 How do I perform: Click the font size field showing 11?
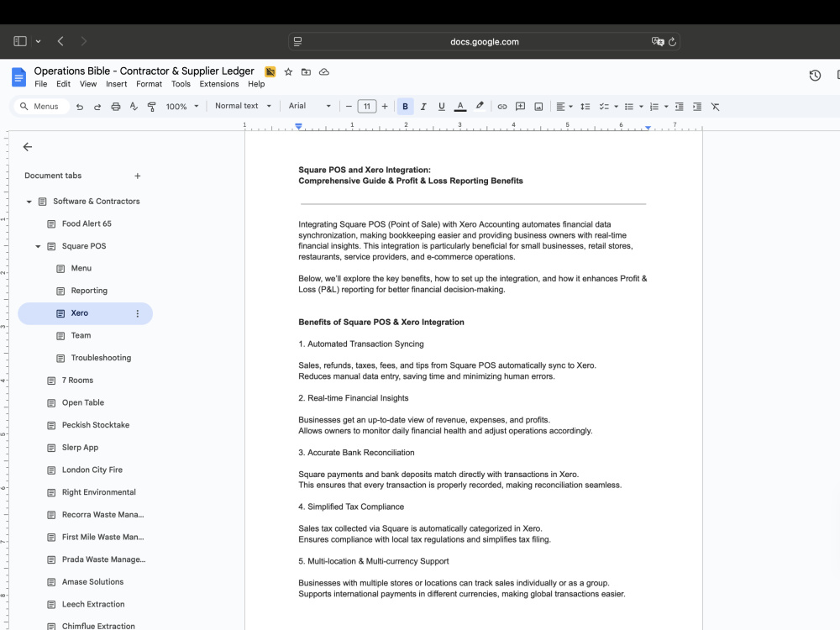click(367, 107)
